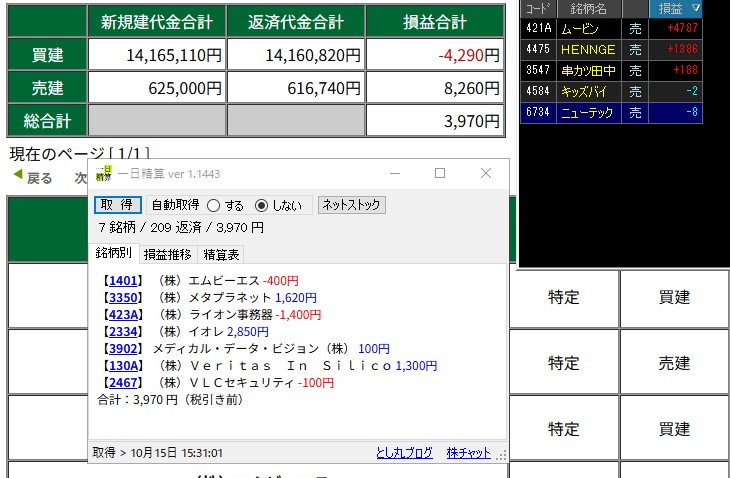
Task: Switch to the 損益推移 tab
Action: coord(166,254)
